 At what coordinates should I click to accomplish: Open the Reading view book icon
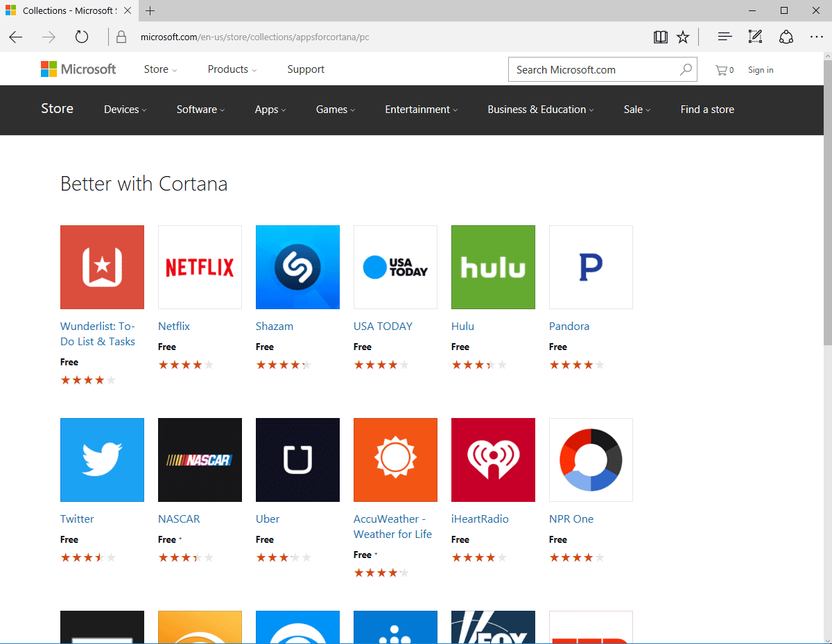(x=660, y=37)
